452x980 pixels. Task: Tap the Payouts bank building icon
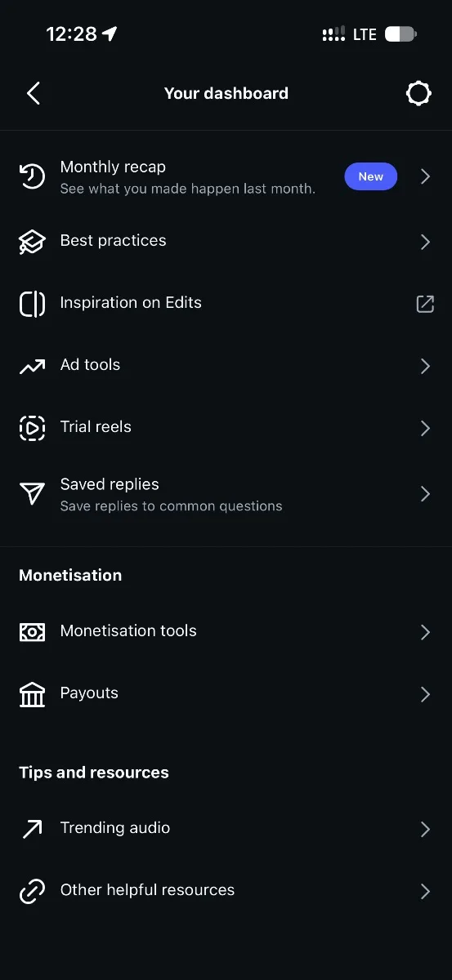point(32,694)
